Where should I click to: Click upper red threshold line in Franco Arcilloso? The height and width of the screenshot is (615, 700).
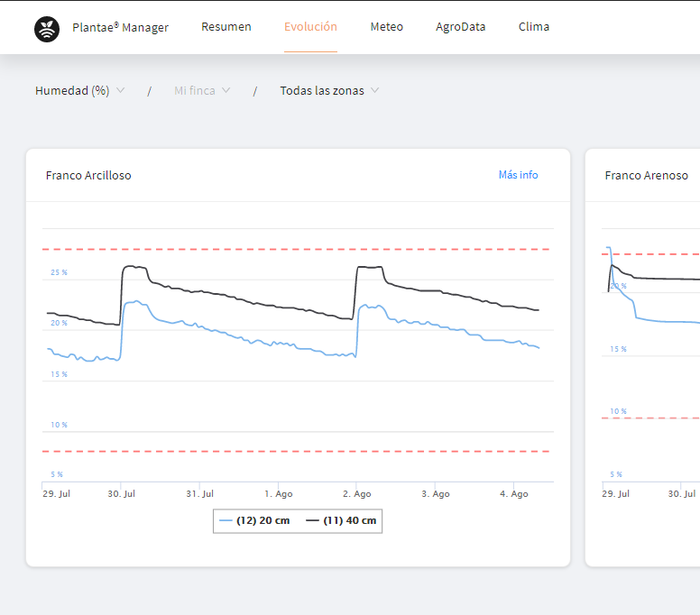298,249
